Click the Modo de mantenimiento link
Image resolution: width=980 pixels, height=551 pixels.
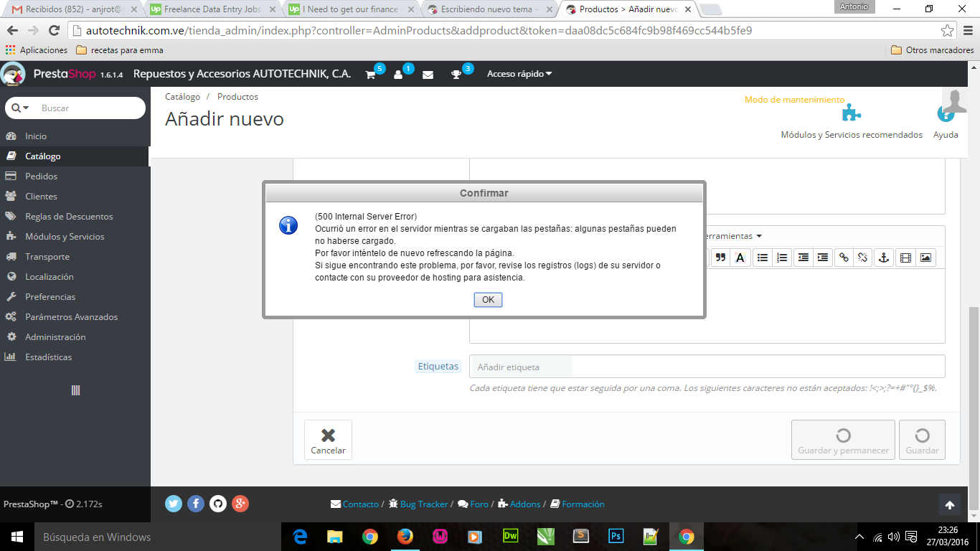pos(794,100)
